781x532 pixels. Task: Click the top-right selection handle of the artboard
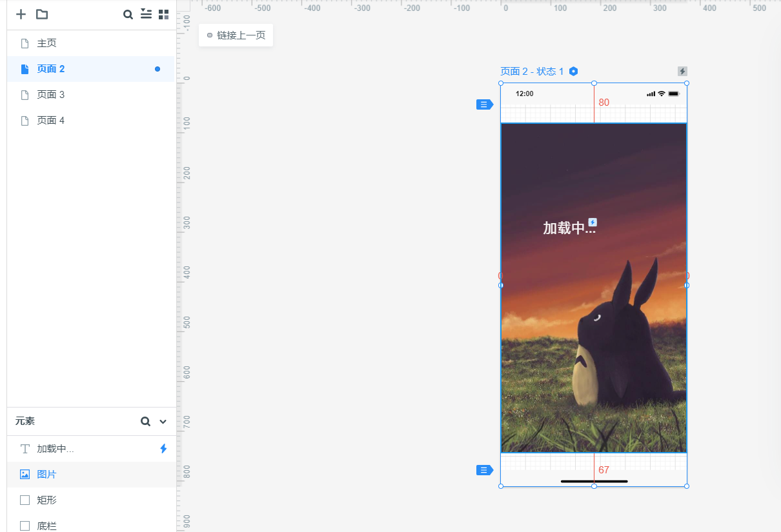pos(687,83)
